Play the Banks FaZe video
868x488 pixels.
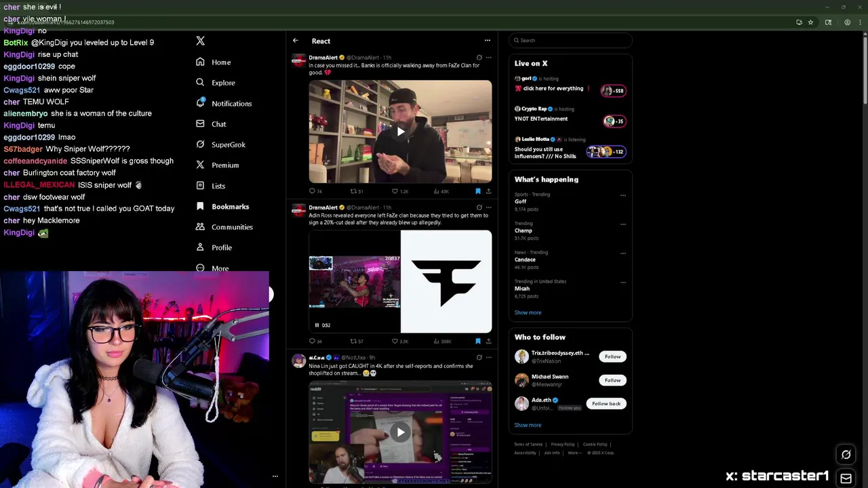pos(400,131)
